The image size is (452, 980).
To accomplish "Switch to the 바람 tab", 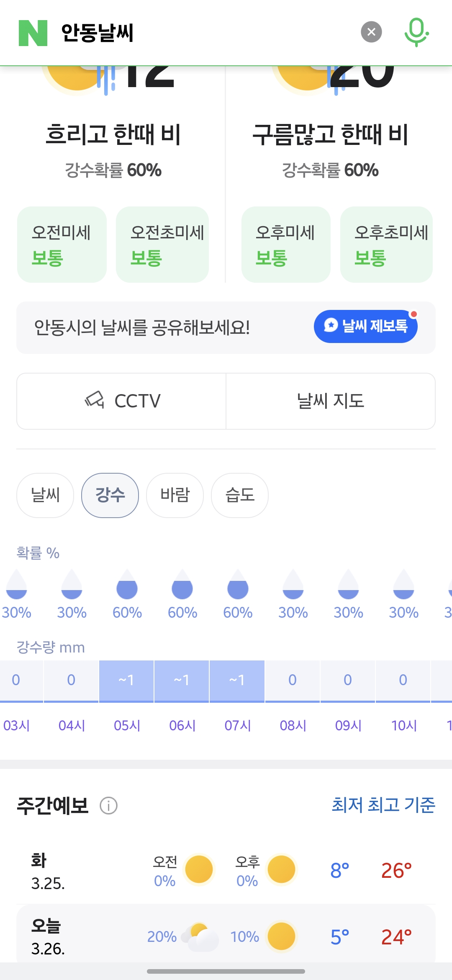I will [x=175, y=495].
